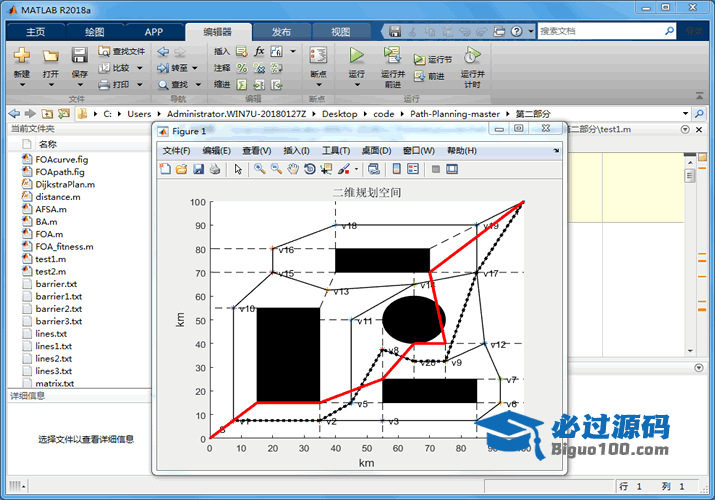Viewport: 715px width, 500px height.
Task: Click browse for folder icon in address bar
Action: tap(64, 113)
